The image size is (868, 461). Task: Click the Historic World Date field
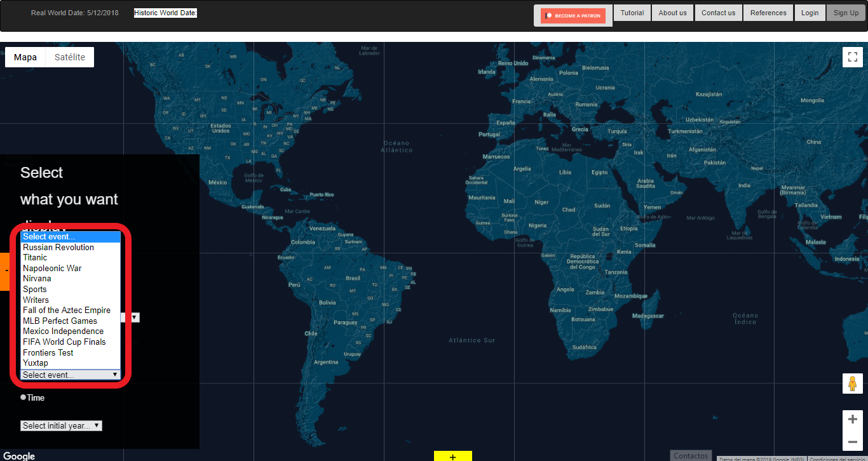tap(165, 13)
